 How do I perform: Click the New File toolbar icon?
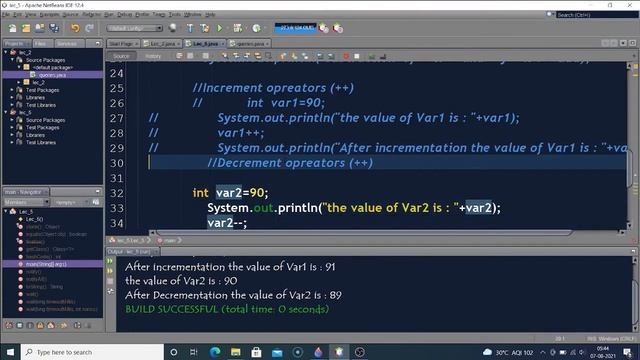13,28
